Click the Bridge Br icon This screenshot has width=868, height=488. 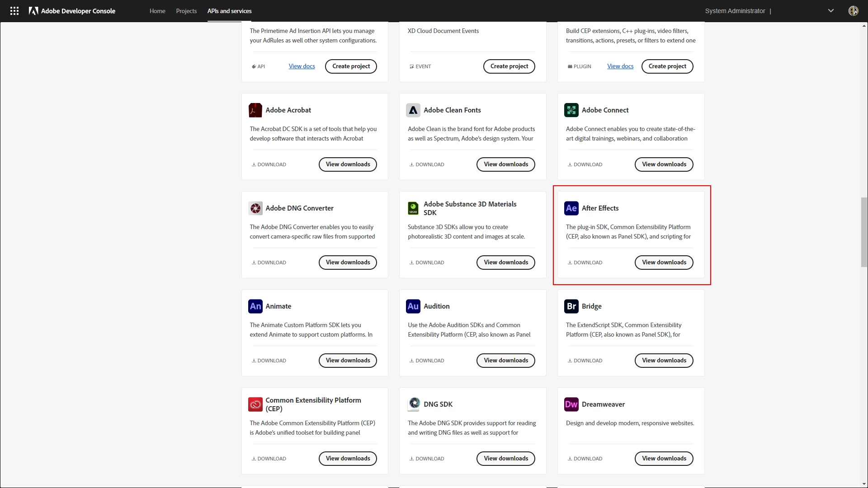(571, 306)
